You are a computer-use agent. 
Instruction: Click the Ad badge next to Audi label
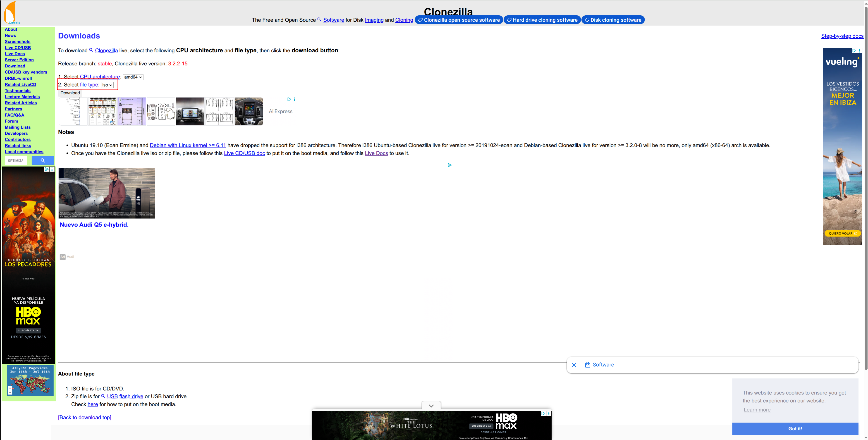coord(63,257)
